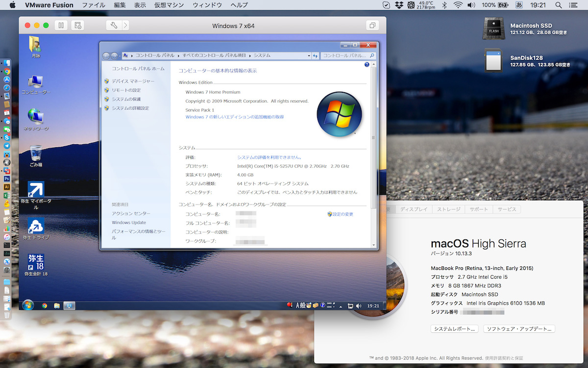This screenshot has width=588, height=368.
Task: Click the Control Panel vertical scrollbar
Action: pyautogui.click(x=374, y=155)
